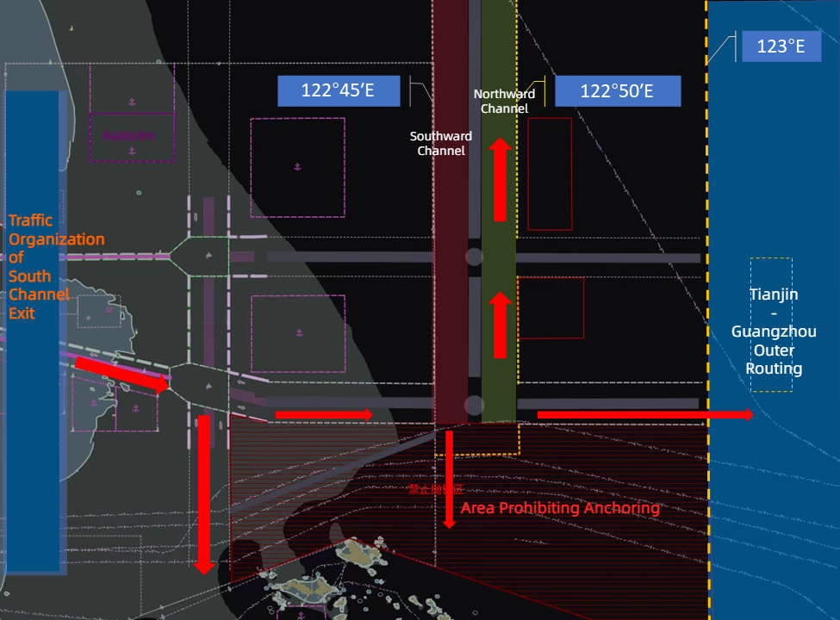This screenshot has height=620, width=840.
Task: Select the red down arrow in anchoring-prohibited area
Action: point(449,479)
